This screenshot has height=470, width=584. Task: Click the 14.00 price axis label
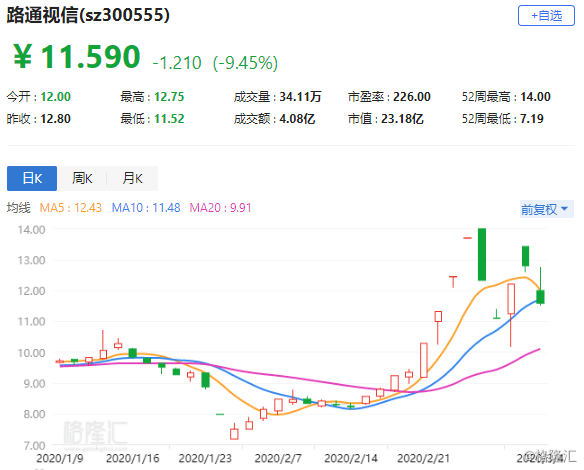pyautogui.click(x=31, y=230)
